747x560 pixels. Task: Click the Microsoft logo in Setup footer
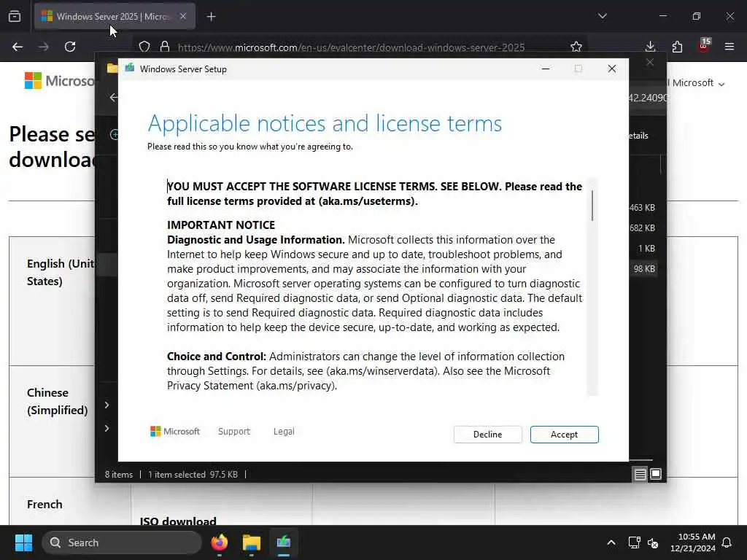(175, 432)
